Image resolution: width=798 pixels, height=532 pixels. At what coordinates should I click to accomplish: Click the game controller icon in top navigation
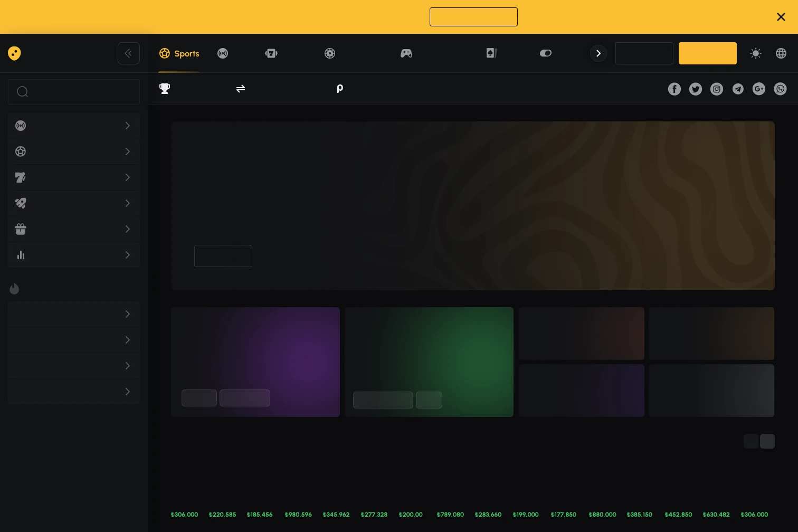click(406, 53)
